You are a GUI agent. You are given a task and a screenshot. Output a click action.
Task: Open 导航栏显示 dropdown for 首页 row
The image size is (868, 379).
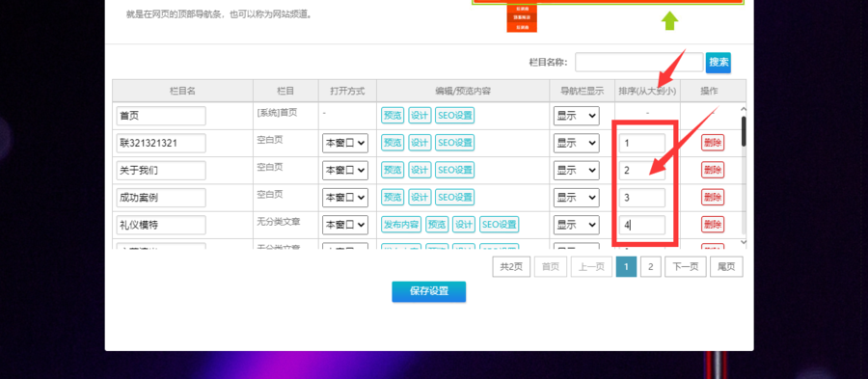(577, 116)
